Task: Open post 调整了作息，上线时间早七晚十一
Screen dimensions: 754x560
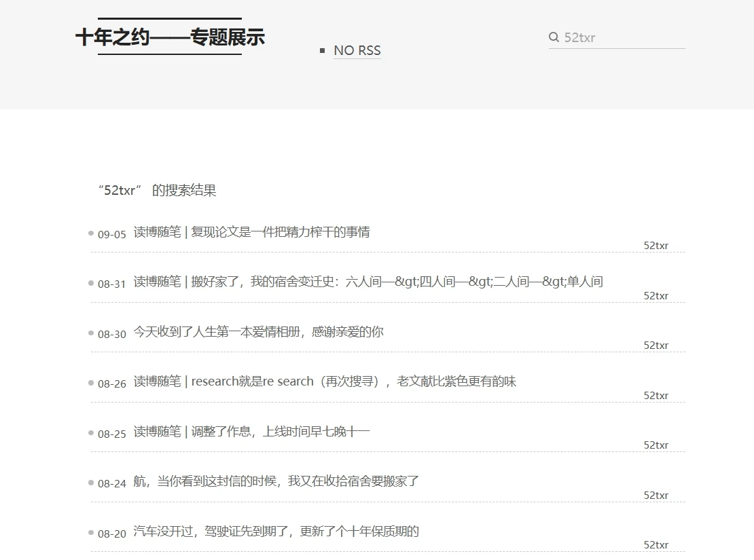Action: coord(251,432)
